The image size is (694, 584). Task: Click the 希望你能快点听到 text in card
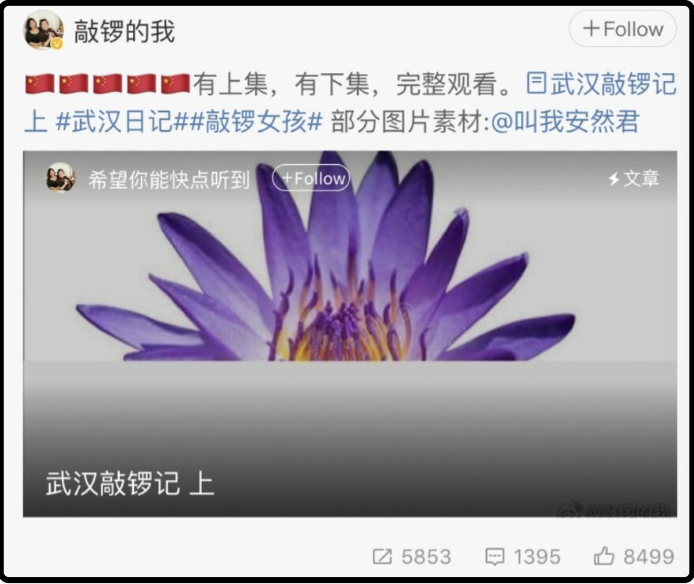coord(169,179)
